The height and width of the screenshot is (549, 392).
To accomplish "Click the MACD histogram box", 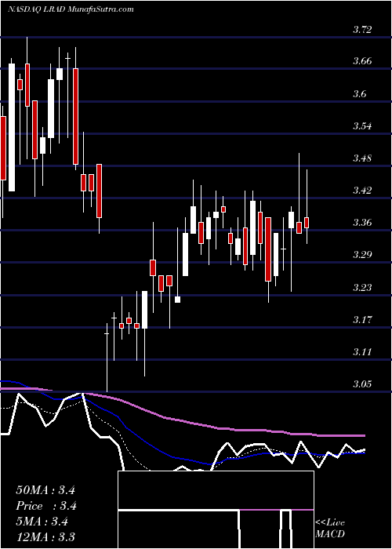I will click(x=216, y=510).
